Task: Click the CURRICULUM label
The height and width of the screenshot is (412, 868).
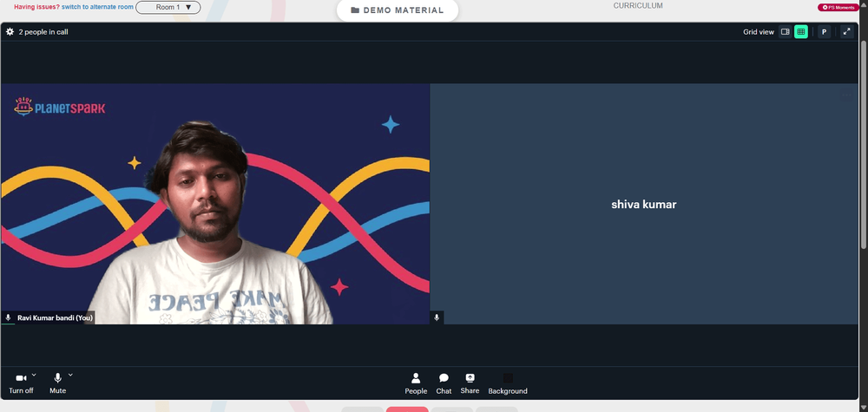Action: click(x=638, y=6)
